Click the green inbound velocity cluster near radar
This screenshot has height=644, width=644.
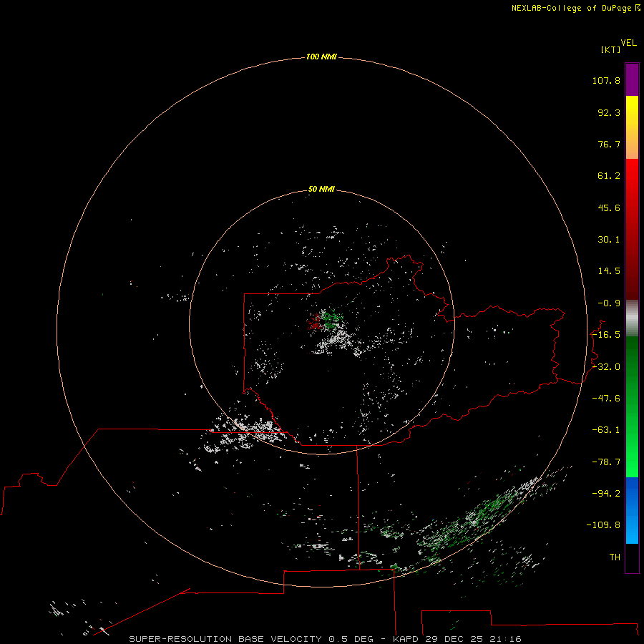coord(332,317)
